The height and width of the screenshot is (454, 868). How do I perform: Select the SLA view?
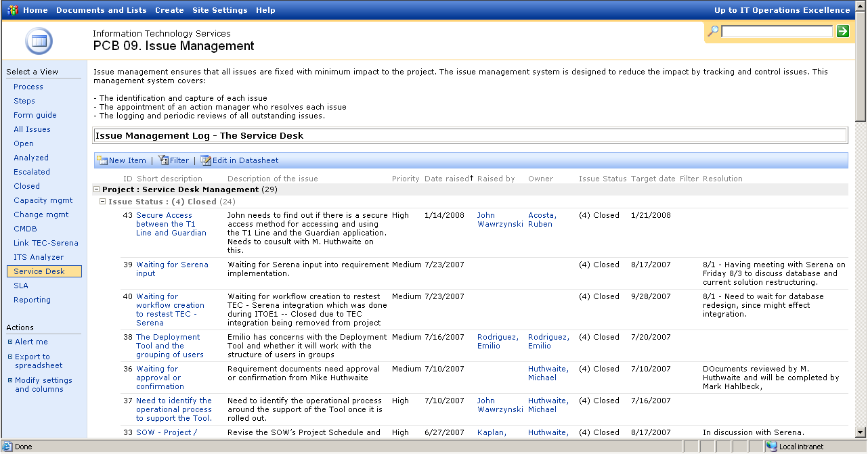(x=21, y=286)
